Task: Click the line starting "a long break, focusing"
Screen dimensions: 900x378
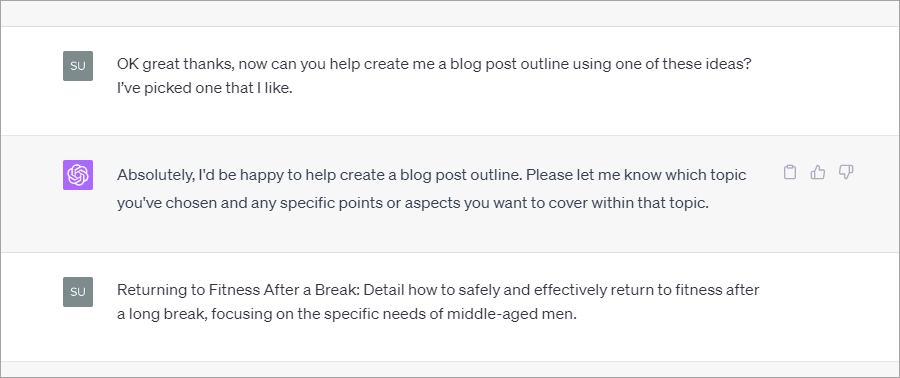Action: click(347, 314)
